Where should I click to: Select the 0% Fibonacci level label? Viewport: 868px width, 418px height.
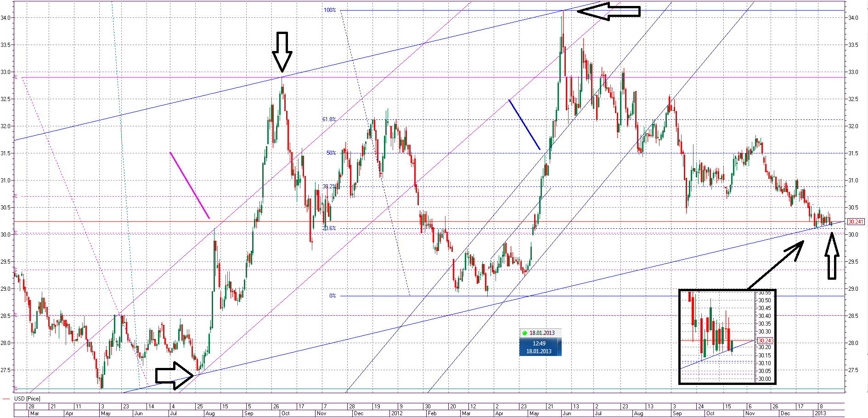tap(333, 296)
